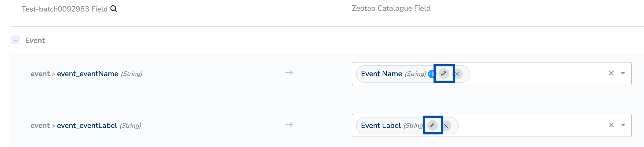Select the event_eventLabel source field

[x=87, y=126]
